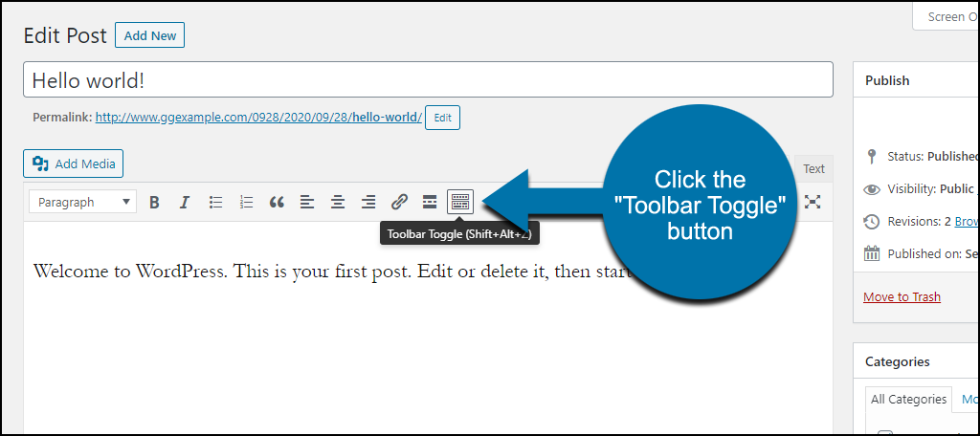This screenshot has height=436, width=980.
Task: Insert a bulleted list
Action: (215, 203)
